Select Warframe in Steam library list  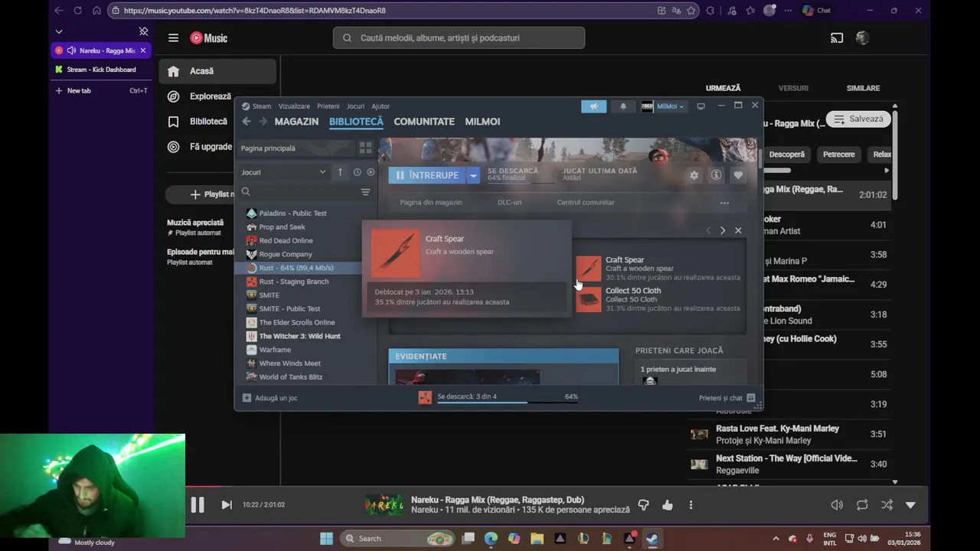tap(275, 350)
